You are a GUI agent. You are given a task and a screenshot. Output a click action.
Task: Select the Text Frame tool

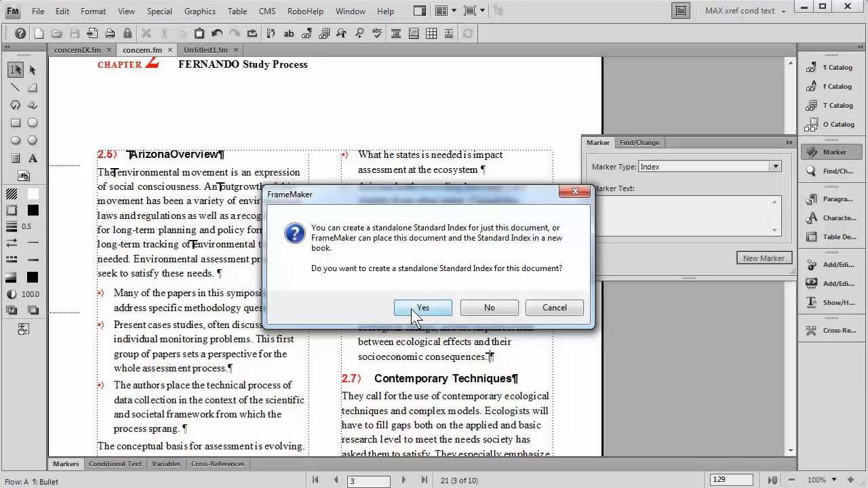(x=16, y=158)
